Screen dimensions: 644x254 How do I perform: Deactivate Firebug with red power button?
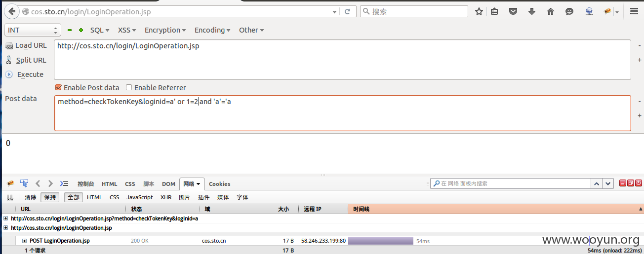click(639, 183)
